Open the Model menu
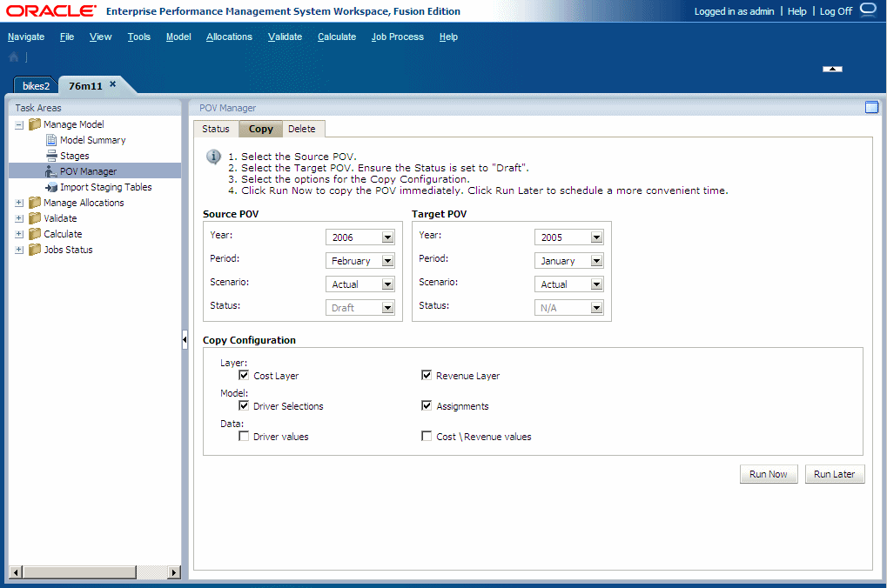Viewport: 887px width, 588px height. click(178, 37)
